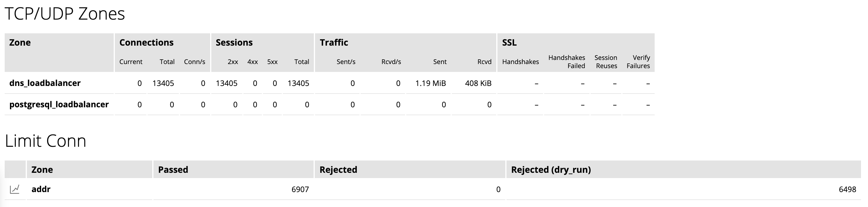Click the Connections Total column header
This screenshot has height=207, width=868.
167,62
